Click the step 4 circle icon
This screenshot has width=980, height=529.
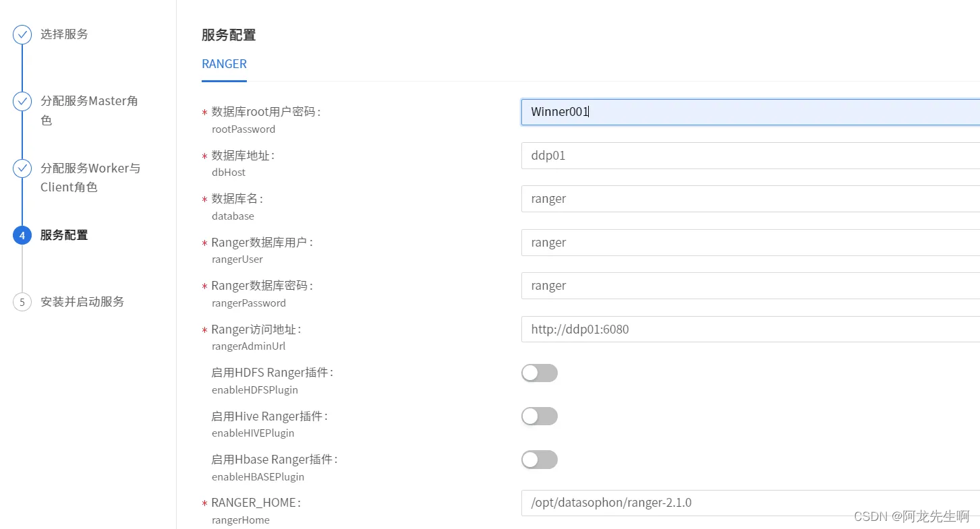point(22,235)
